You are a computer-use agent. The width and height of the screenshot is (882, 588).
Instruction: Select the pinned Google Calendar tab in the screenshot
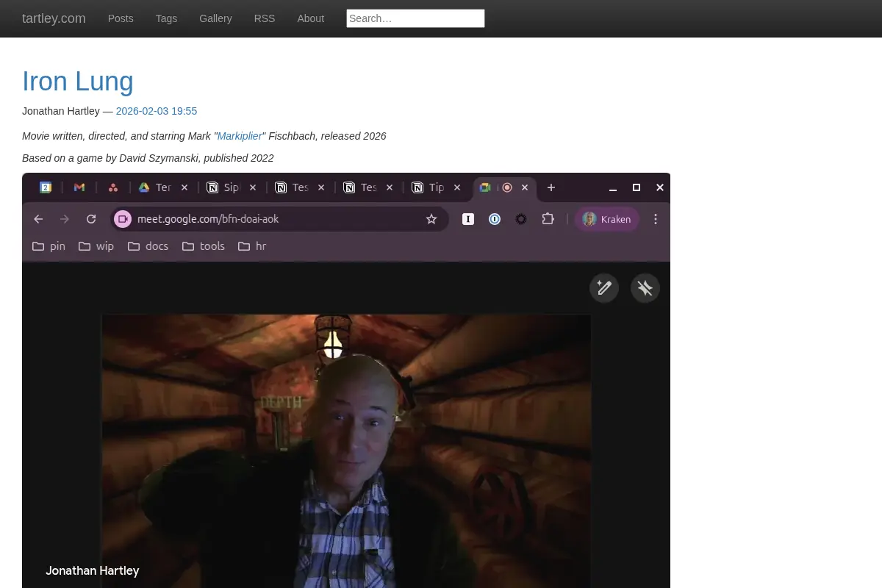point(46,187)
